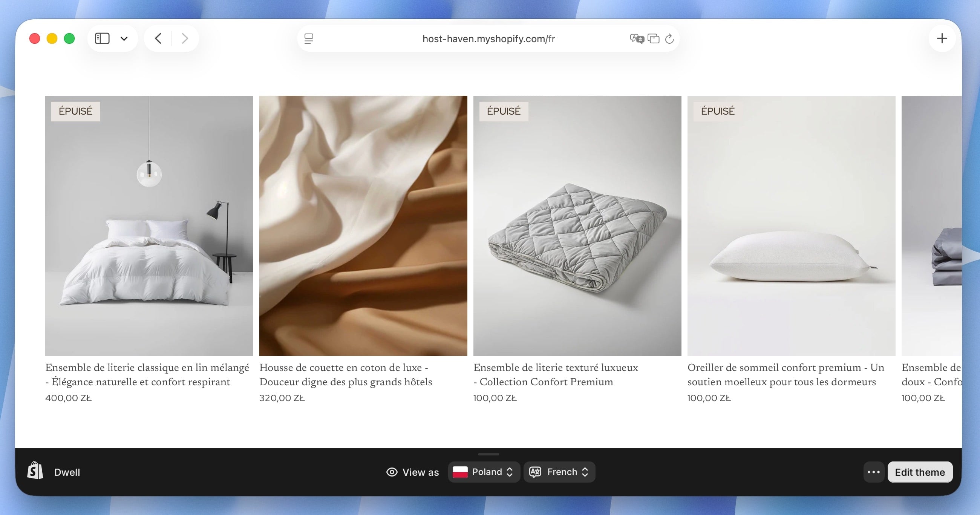The image size is (980, 515).
Task: Click the Edit theme button
Action: 920,472
